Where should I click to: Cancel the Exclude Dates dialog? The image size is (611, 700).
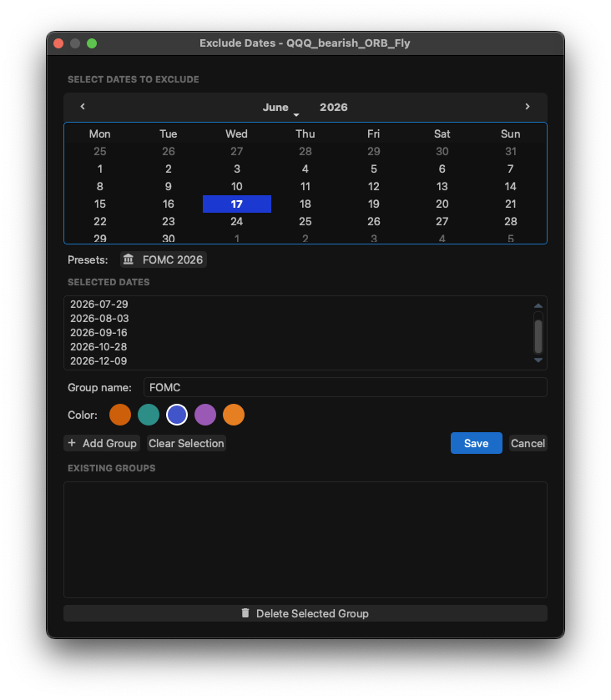(x=528, y=443)
